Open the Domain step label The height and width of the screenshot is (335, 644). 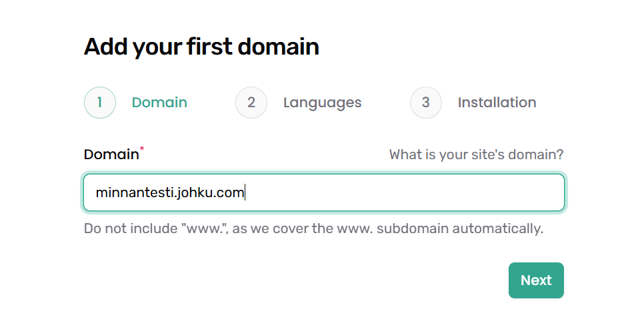[x=159, y=103]
